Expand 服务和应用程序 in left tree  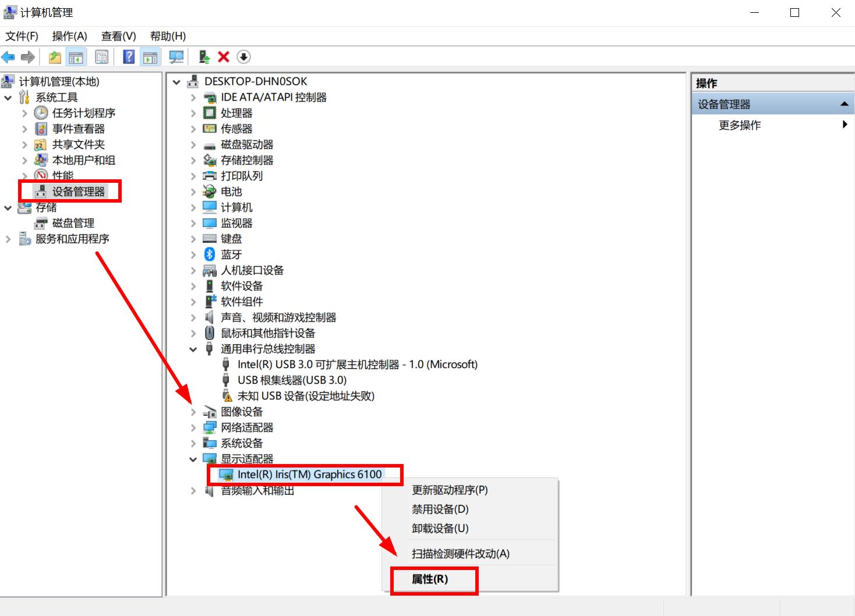pos(8,239)
